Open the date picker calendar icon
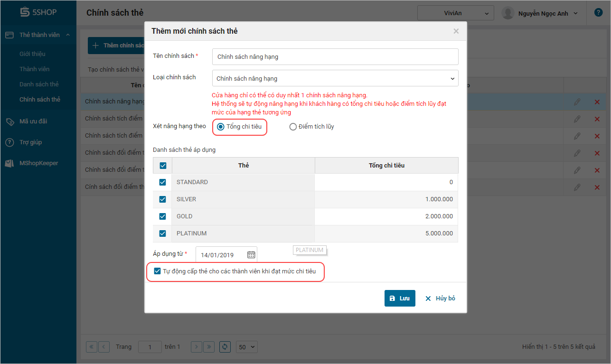The height and width of the screenshot is (364, 611). [x=251, y=255]
